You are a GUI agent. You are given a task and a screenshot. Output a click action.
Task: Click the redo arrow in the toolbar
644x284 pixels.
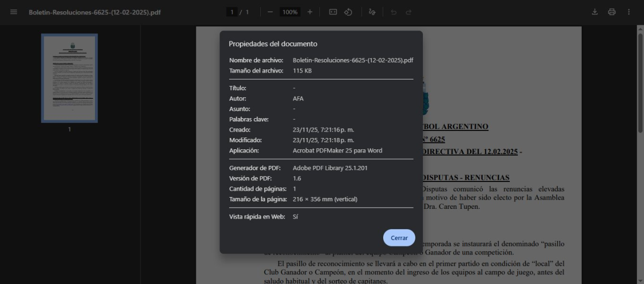coord(408,12)
